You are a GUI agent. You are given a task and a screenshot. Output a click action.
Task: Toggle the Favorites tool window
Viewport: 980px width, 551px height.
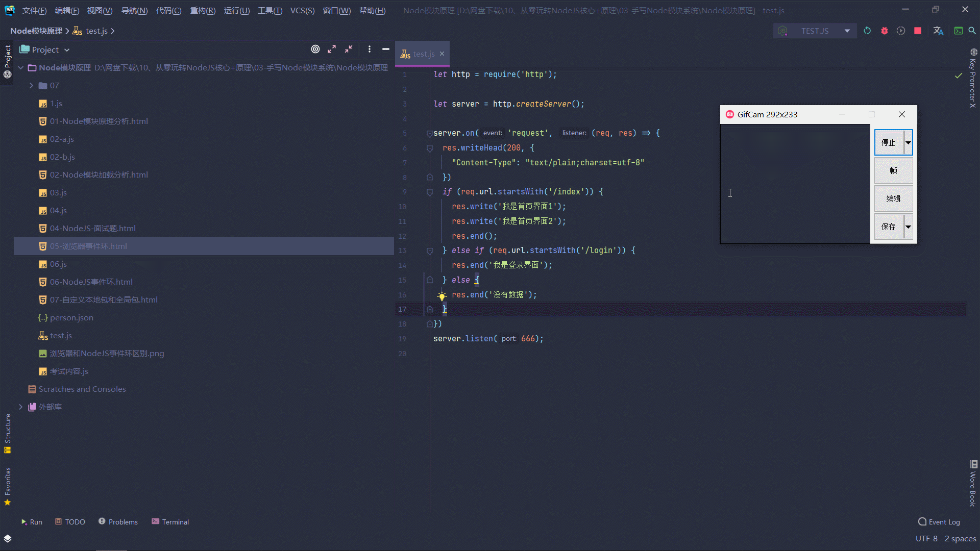tap(8, 482)
